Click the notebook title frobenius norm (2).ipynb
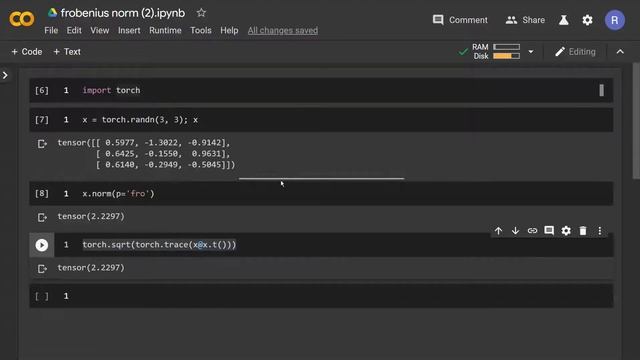Screen dimensions: 640x360 point(123,13)
